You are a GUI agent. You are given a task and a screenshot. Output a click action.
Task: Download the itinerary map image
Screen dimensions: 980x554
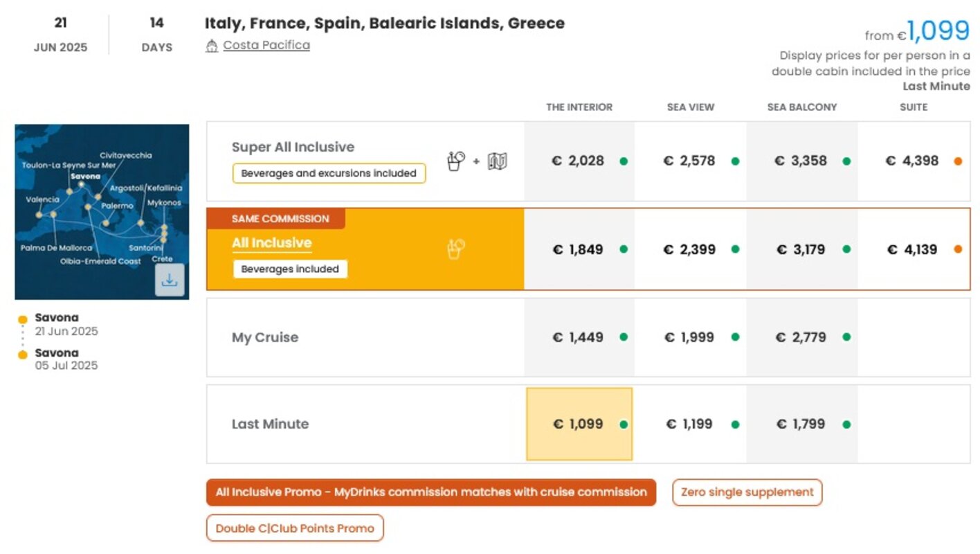tap(170, 280)
